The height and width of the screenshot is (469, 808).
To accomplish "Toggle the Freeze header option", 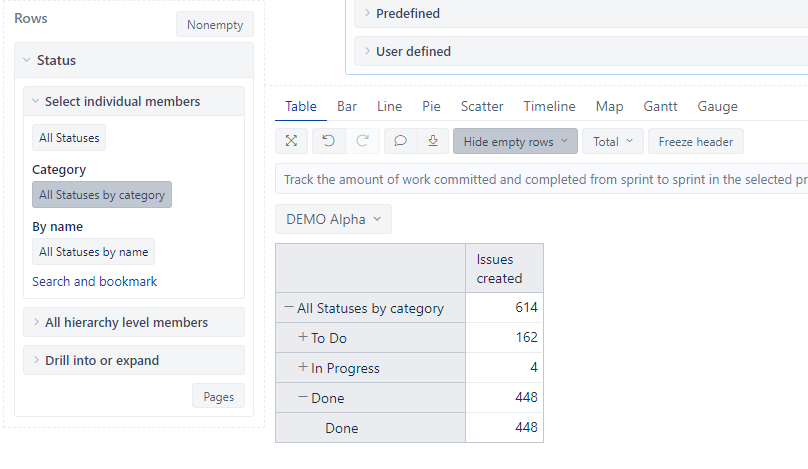I will [x=696, y=141].
